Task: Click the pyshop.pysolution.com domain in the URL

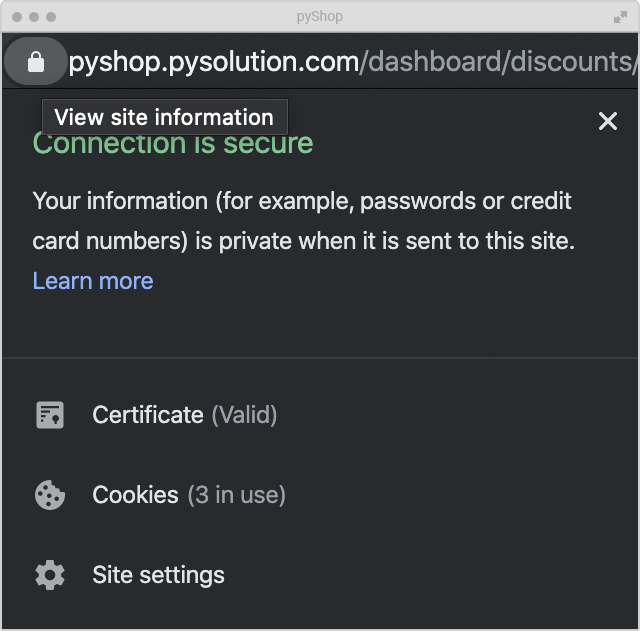Action: coord(213,62)
